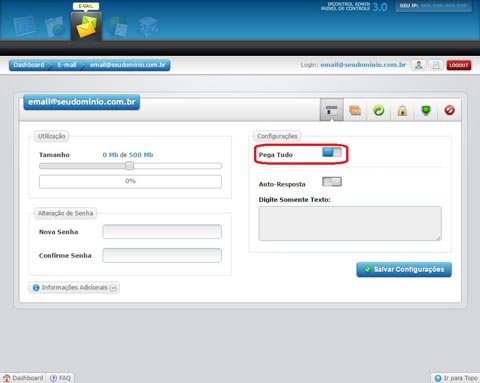The image size is (480, 383).
Task: Click the home icon in the footer
Action: tap(7, 378)
